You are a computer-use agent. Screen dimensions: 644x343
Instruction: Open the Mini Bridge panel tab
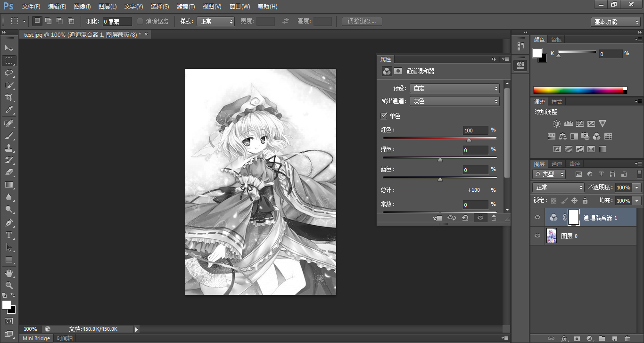click(x=36, y=338)
